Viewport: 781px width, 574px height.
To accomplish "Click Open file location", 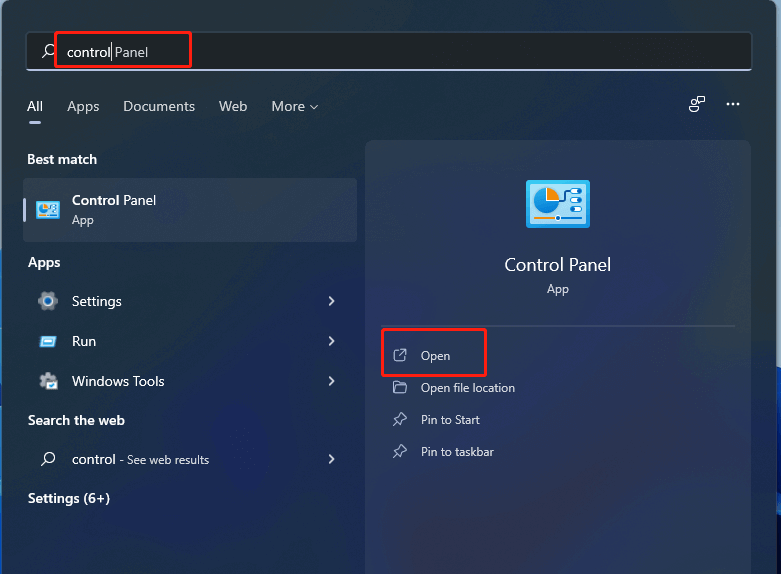I will pos(468,388).
